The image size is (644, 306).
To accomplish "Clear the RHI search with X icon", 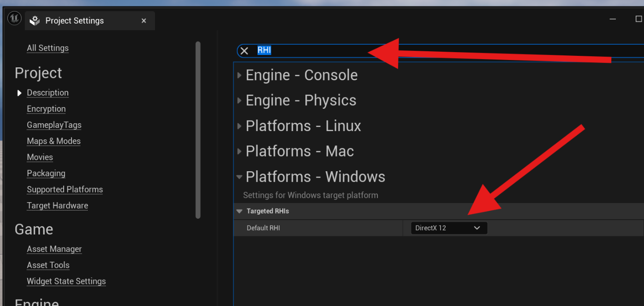I will tap(244, 51).
